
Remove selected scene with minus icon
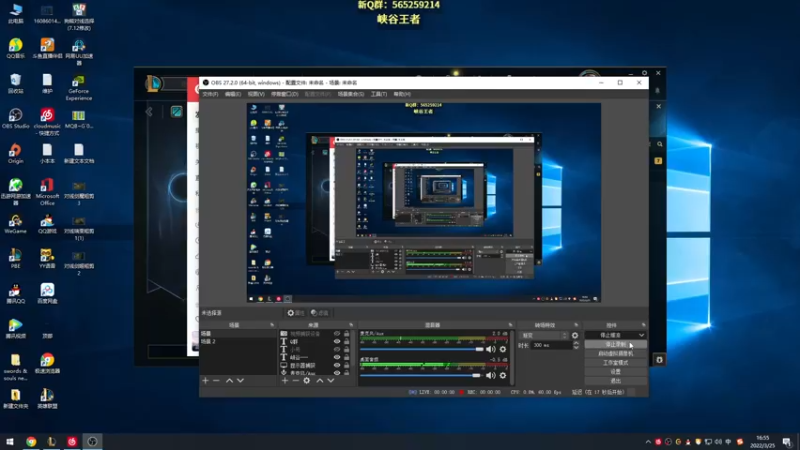coord(216,381)
